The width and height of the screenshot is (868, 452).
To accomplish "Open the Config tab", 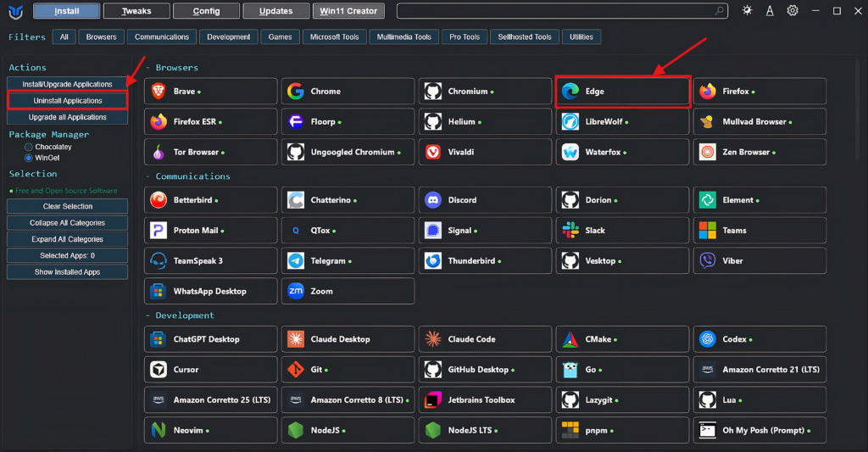I will tap(206, 11).
